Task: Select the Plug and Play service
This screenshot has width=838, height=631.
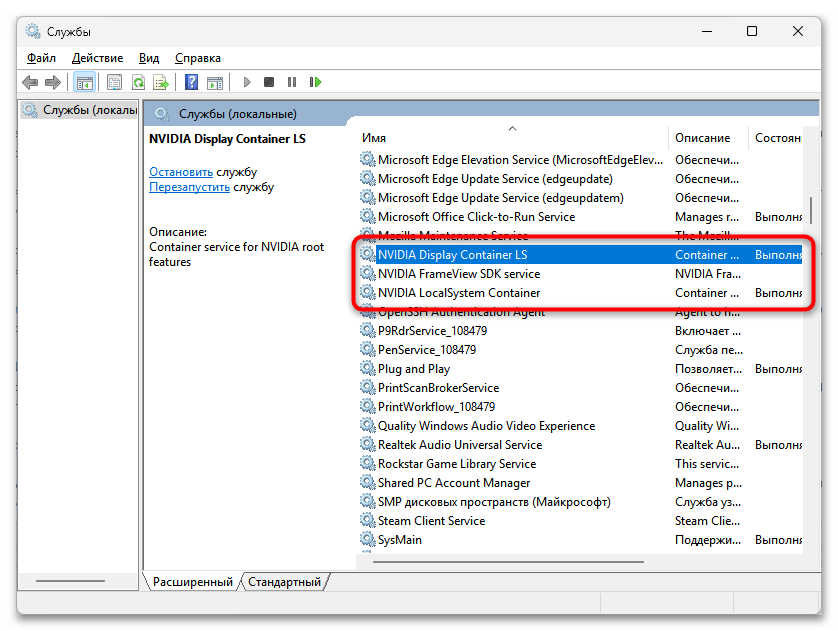Action: [x=580, y=369]
